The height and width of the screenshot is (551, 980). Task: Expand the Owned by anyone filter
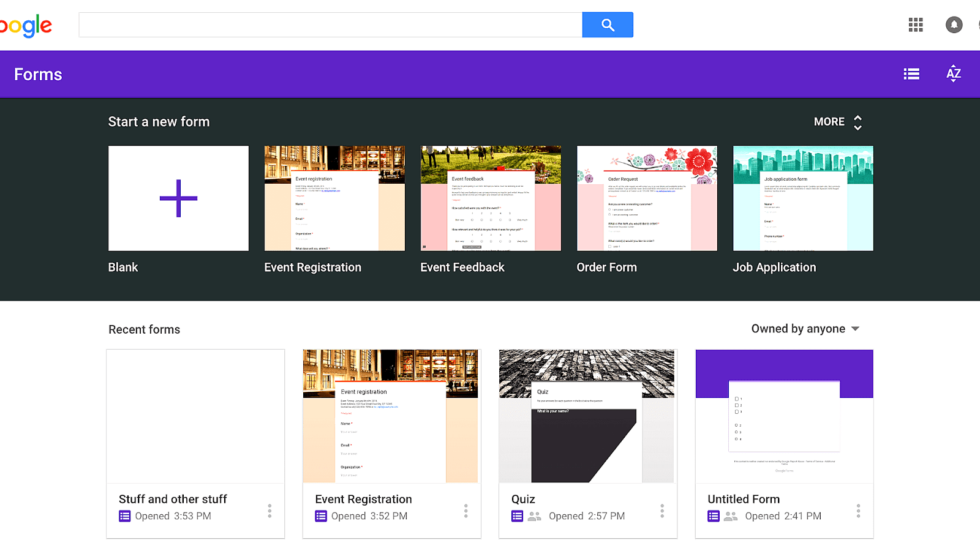coord(805,329)
